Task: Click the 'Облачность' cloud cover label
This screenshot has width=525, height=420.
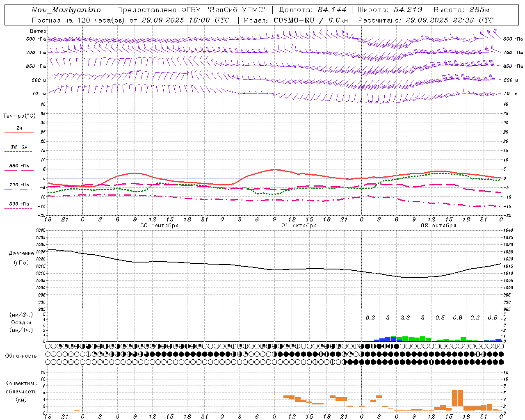Action: click(x=21, y=356)
